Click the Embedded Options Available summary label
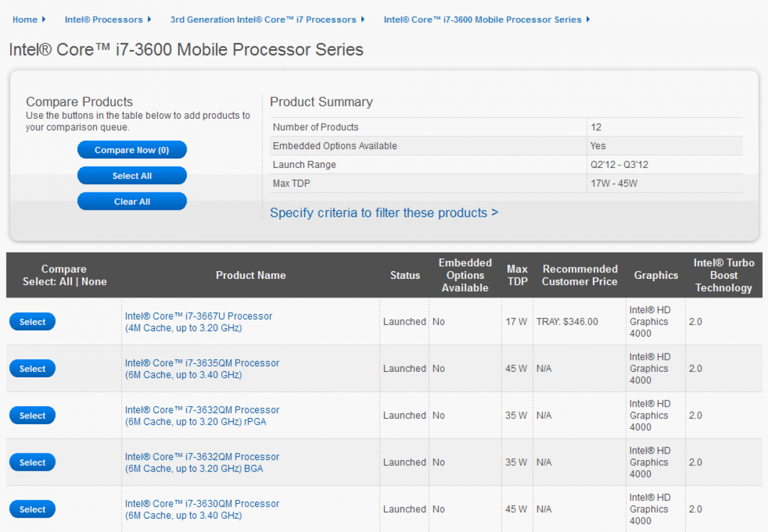Viewport: 768px width, 532px height. 335,146
